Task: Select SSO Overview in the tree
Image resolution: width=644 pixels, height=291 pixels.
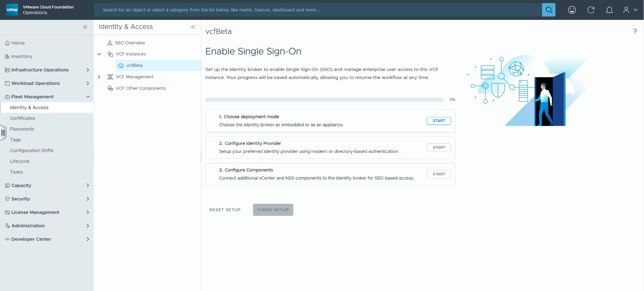Action: [x=130, y=43]
